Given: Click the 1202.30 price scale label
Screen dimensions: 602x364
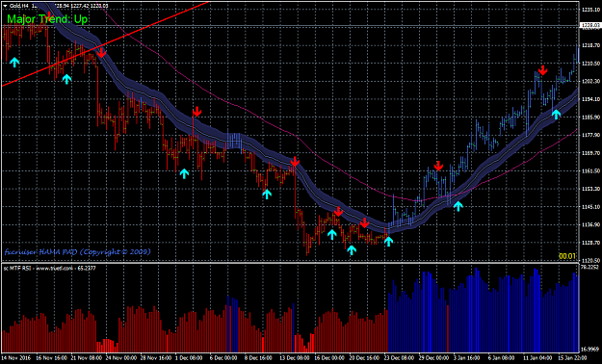Looking at the screenshot, I should [590, 82].
